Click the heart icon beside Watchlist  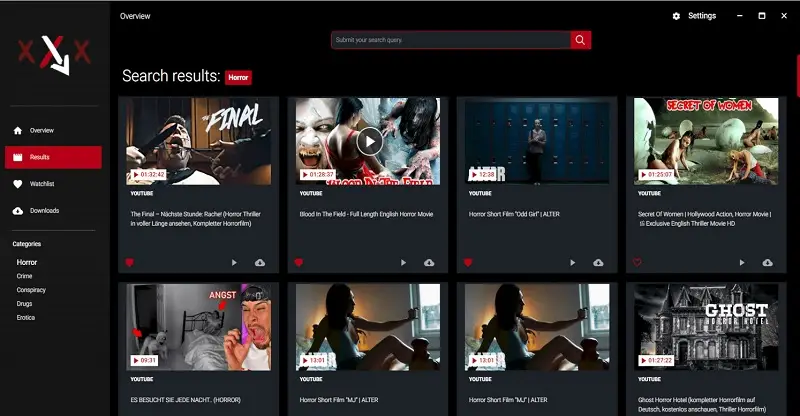[18, 184]
